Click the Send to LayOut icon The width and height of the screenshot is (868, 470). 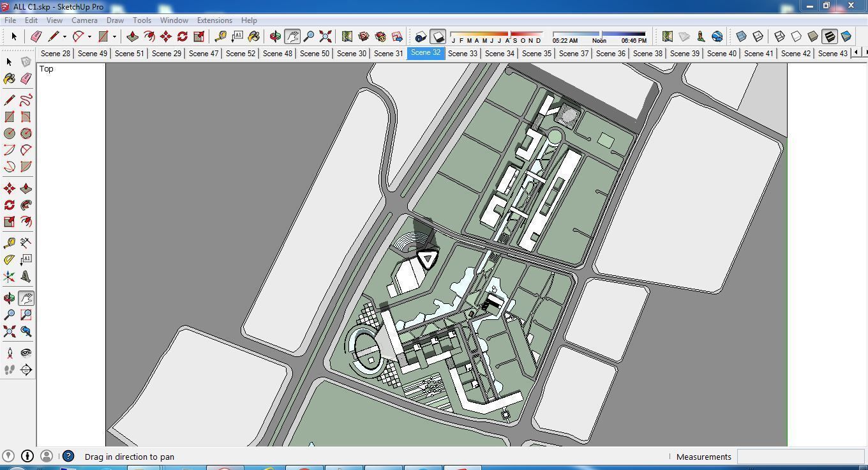tap(397, 36)
